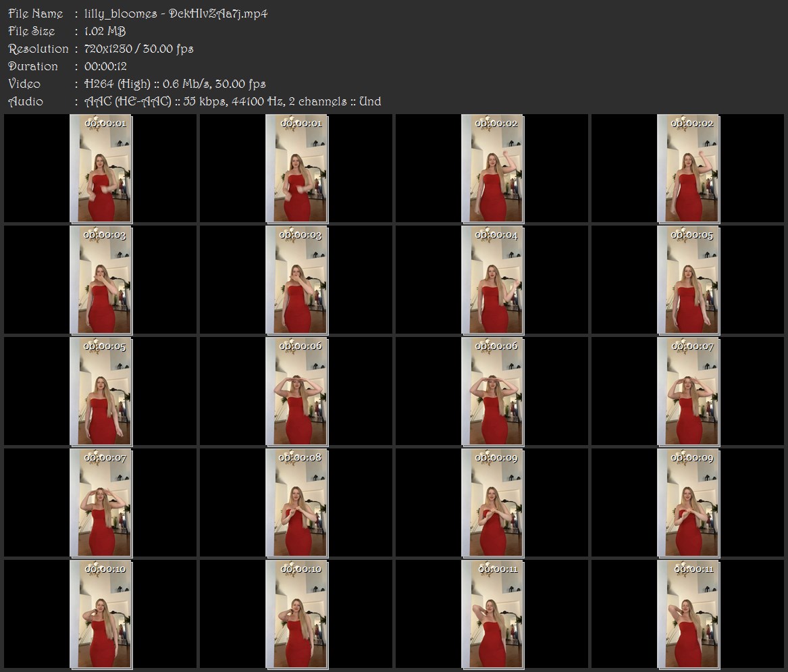The width and height of the screenshot is (788, 672).
Task: Click the "File Name" label
Action: [36, 14]
